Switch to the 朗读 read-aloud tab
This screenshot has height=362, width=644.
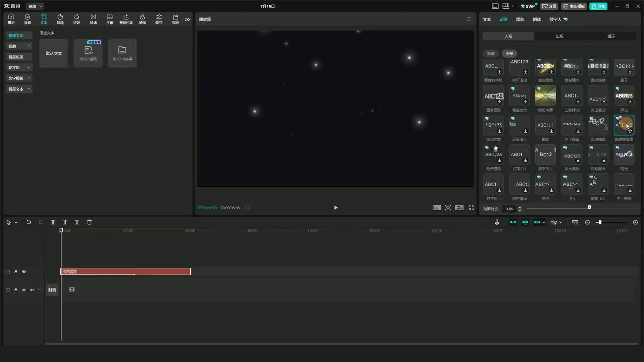tap(537, 19)
